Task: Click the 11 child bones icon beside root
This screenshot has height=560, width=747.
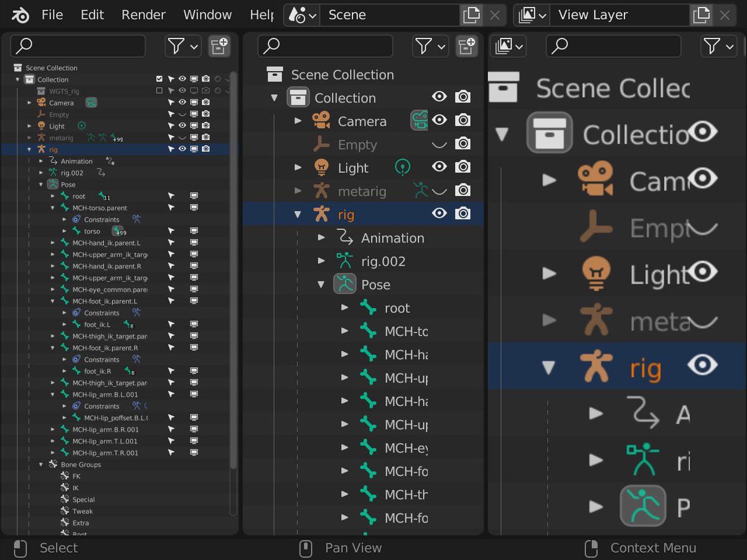Action: point(103,197)
